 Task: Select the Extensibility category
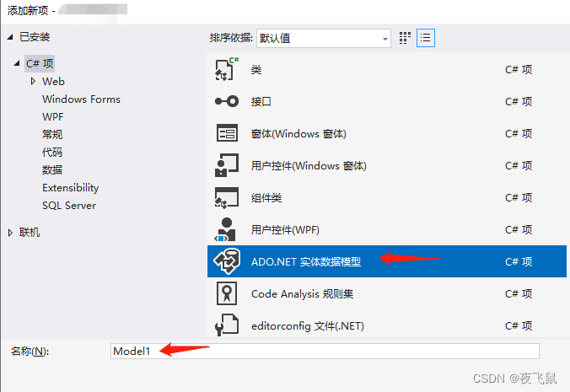click(x=70, y=188)
